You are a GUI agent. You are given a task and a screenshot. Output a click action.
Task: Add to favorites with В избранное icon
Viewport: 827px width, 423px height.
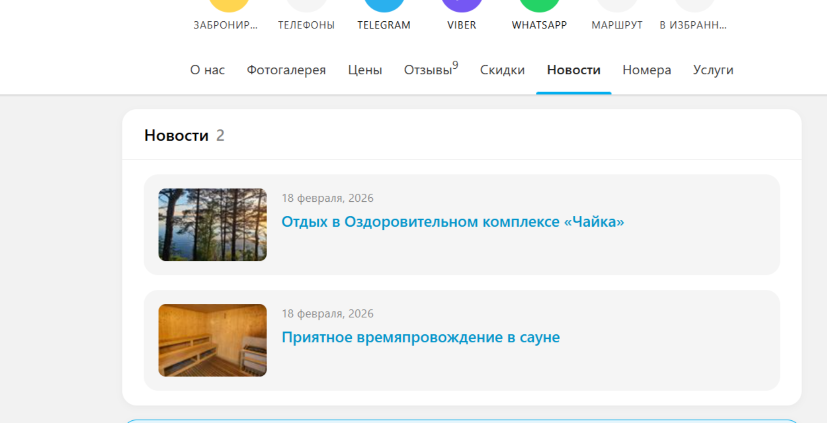click(694, 5)
